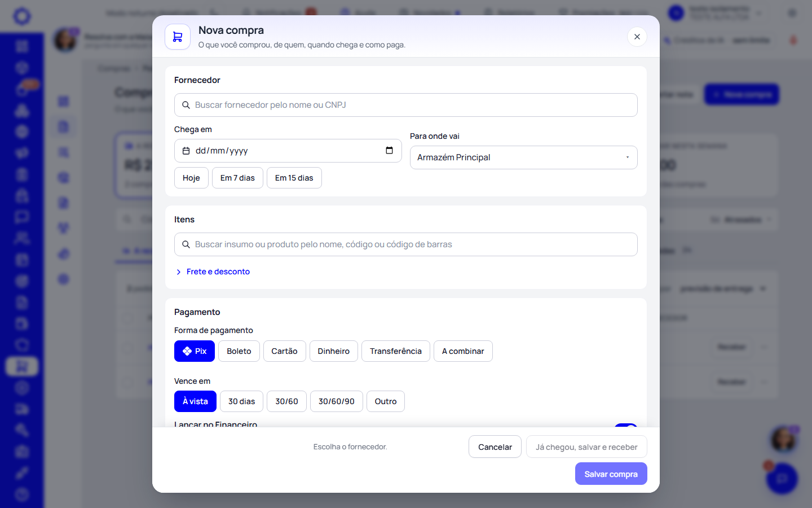The height and width of the screenshot is (508, 812).
Task: Choose the 30/60/90 installment option
Action: [337, 401]
